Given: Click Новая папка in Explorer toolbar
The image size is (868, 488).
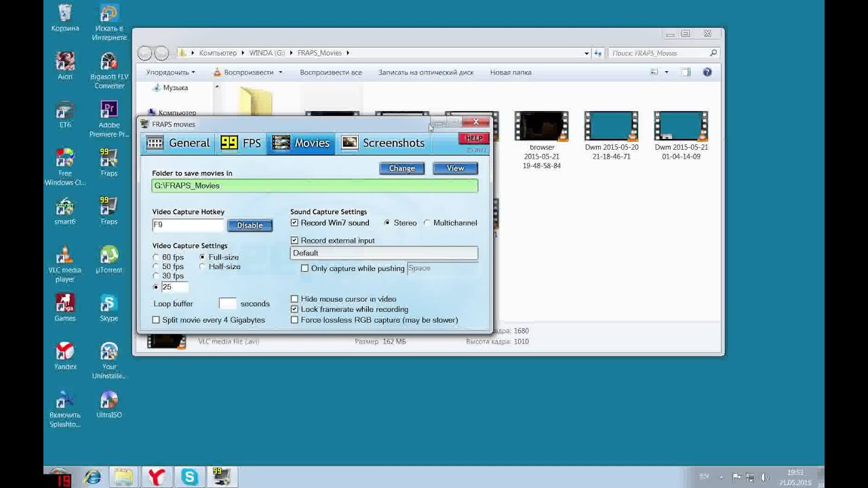Looking at the screenshot, I should click(x=511, y=73).
